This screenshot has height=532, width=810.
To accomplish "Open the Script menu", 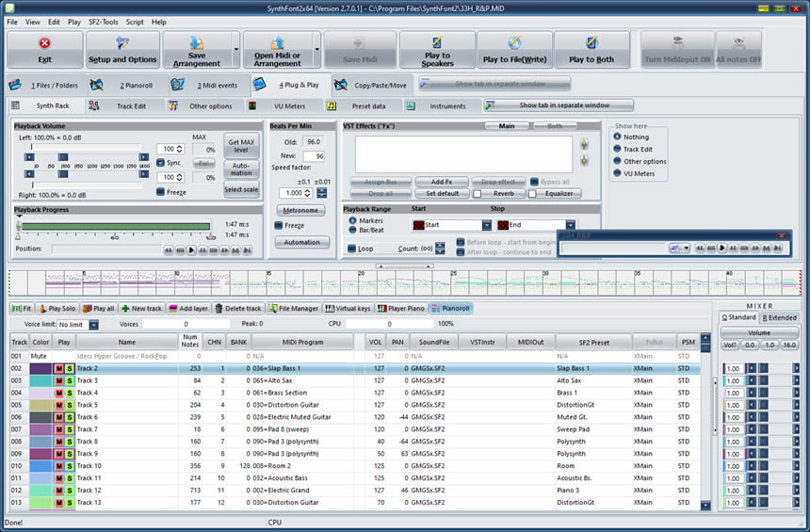I will pyautogui.click(x=135, y=23).
